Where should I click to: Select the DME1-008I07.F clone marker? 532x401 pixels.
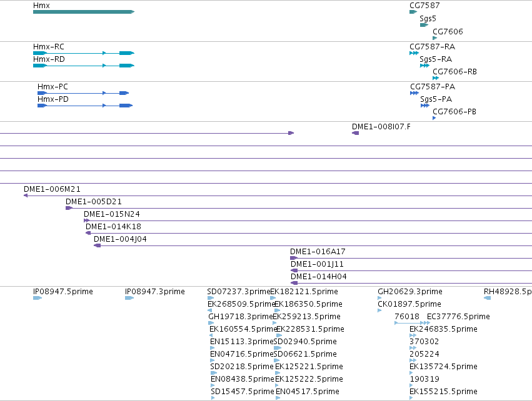click(355, 133)
